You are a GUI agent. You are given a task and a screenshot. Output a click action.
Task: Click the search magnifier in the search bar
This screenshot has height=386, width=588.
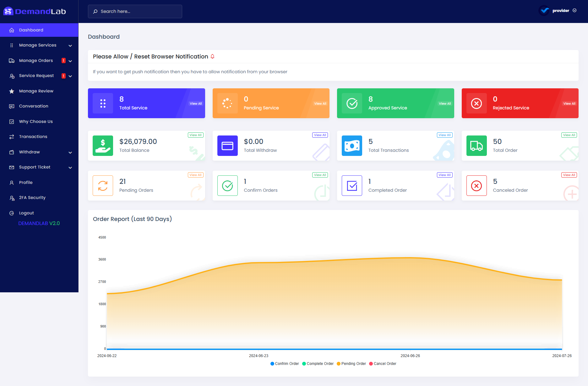pos(95,11)
